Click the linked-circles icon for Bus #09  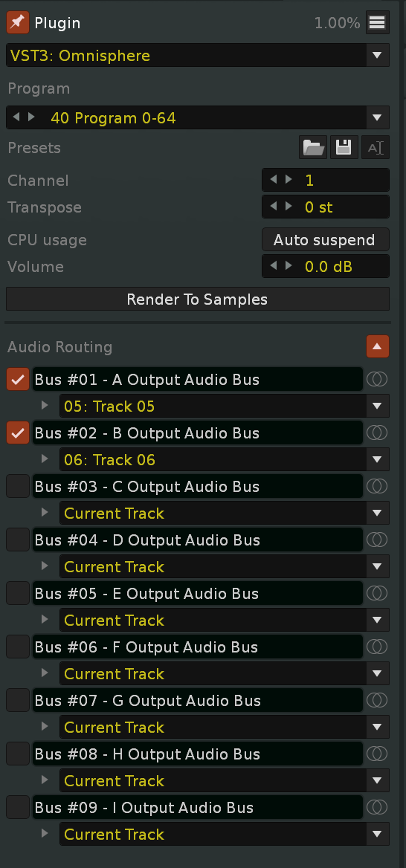click(x=377, y=807)
